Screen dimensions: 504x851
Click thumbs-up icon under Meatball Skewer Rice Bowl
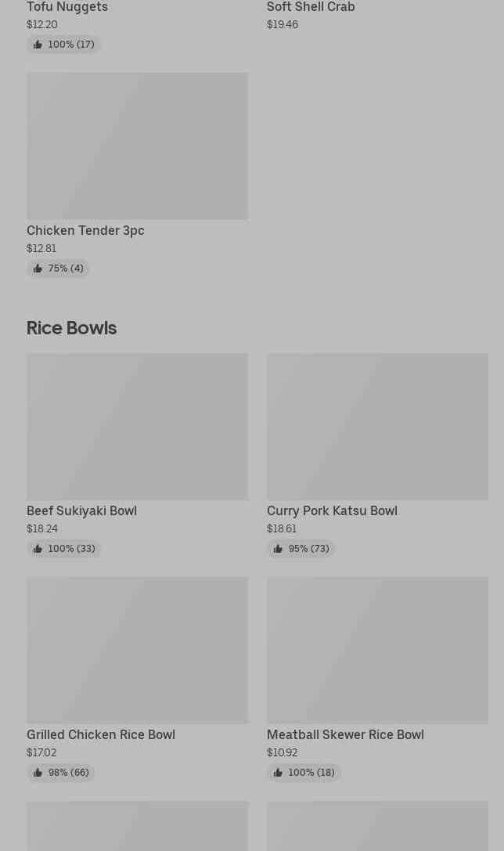(278, 773)
